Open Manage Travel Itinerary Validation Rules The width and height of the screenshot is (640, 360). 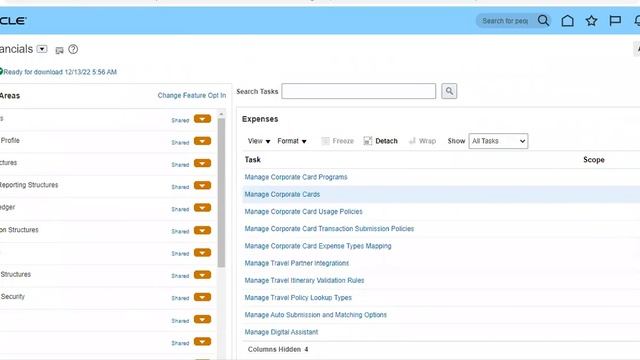304,280
